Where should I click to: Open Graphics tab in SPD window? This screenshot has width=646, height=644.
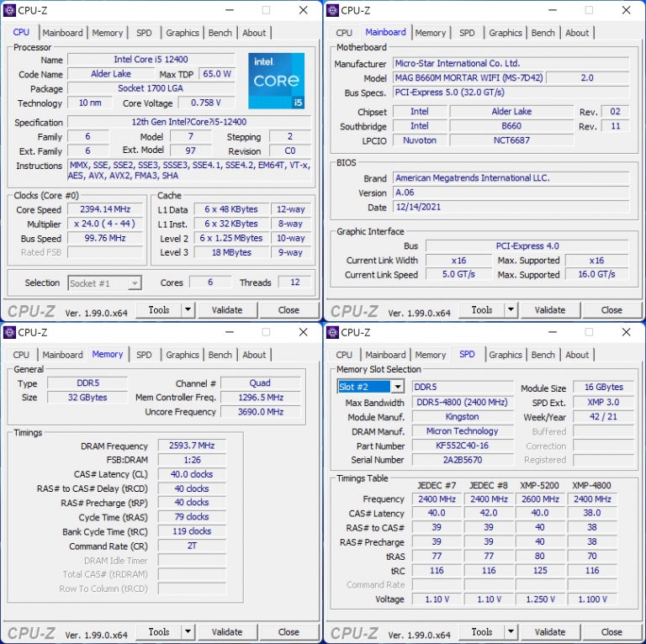[x=506, y=355]
